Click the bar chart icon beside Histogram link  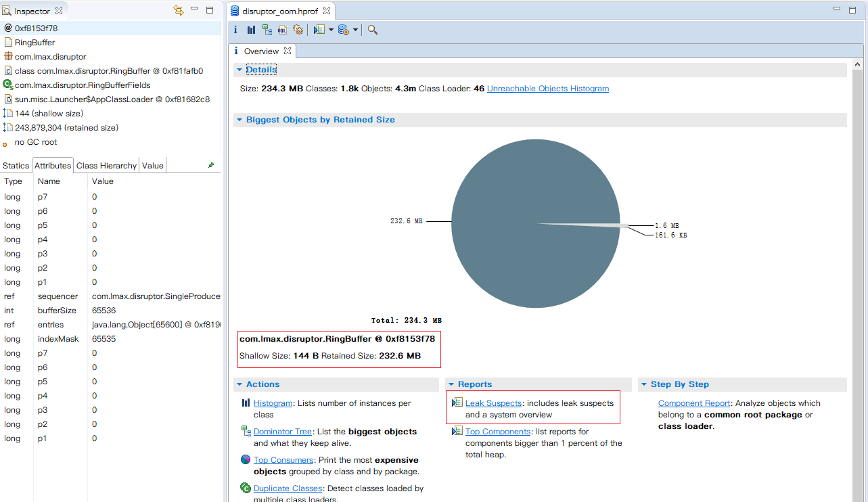[246, 403]
